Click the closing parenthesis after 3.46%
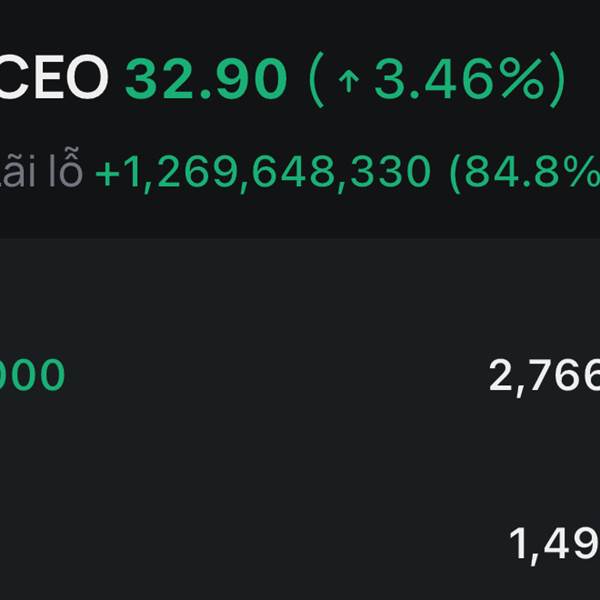This screenshot has height=600, width=600. [555, 79]
